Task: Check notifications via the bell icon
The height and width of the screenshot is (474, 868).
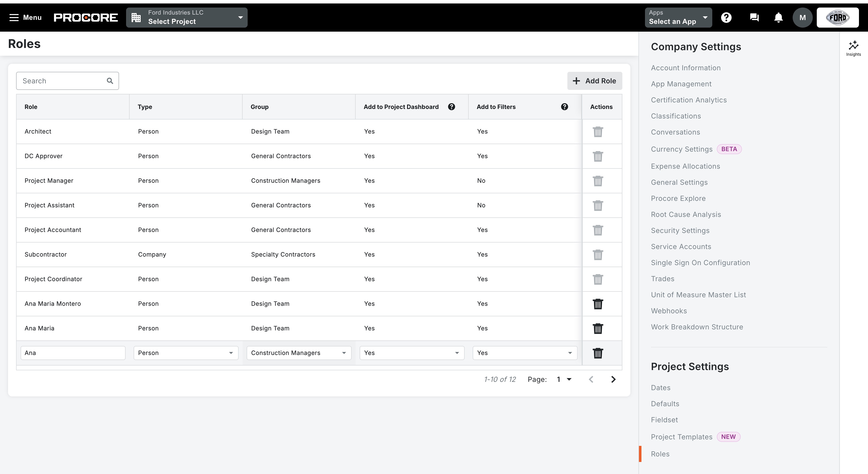Action: (778, 17)
